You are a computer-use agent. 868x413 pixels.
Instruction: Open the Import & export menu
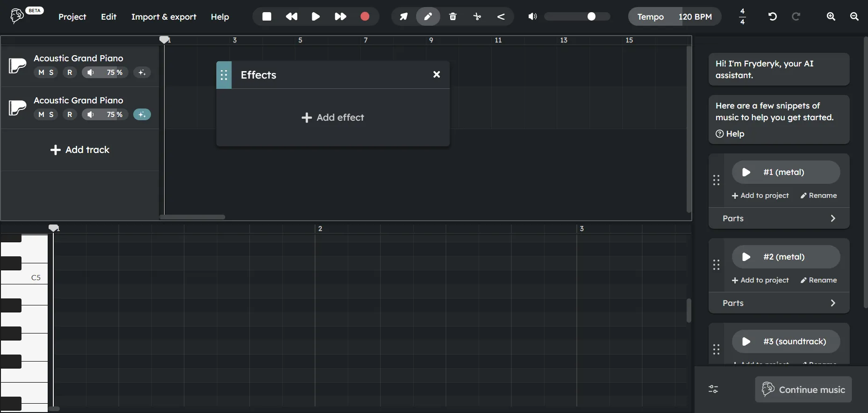coord(164,17)
